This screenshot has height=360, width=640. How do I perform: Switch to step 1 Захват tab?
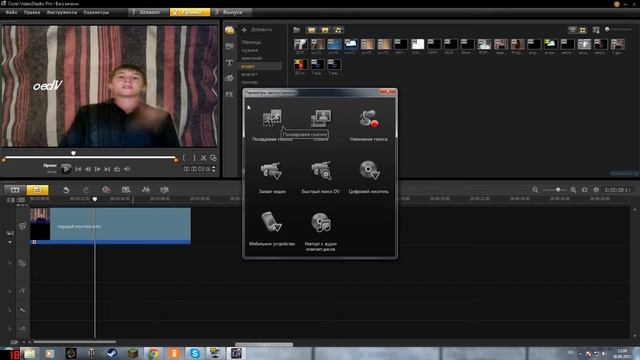[x=149, y=12]
